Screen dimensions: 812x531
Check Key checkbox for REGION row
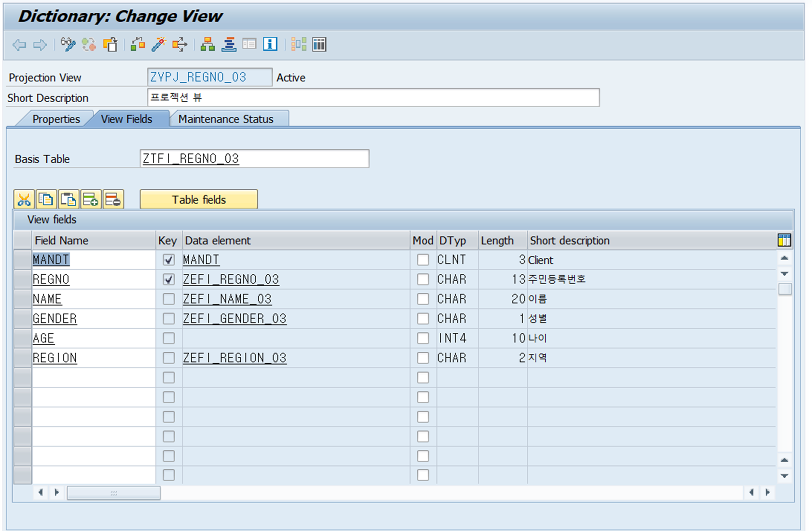click(168, 358)
